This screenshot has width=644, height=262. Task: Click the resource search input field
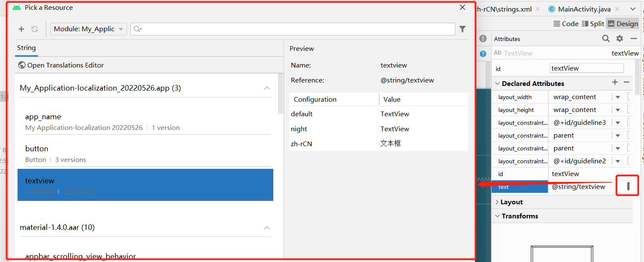[295, 29]
